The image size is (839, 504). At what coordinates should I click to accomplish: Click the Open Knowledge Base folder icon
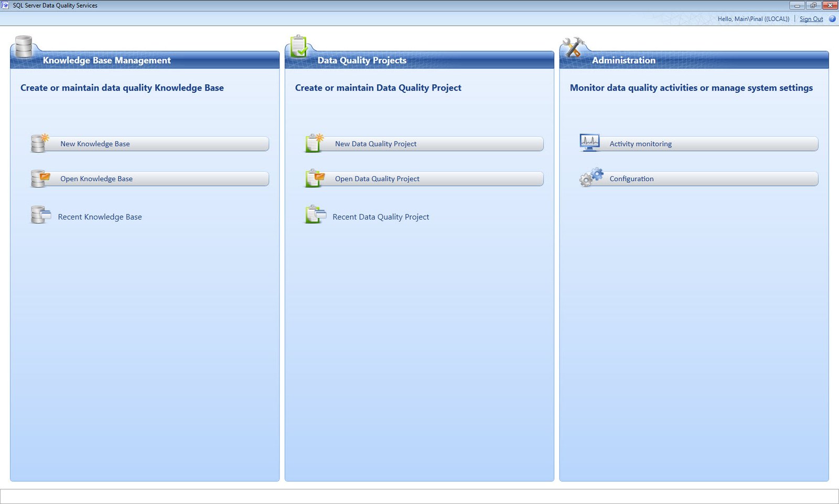(x=40, y=178)
